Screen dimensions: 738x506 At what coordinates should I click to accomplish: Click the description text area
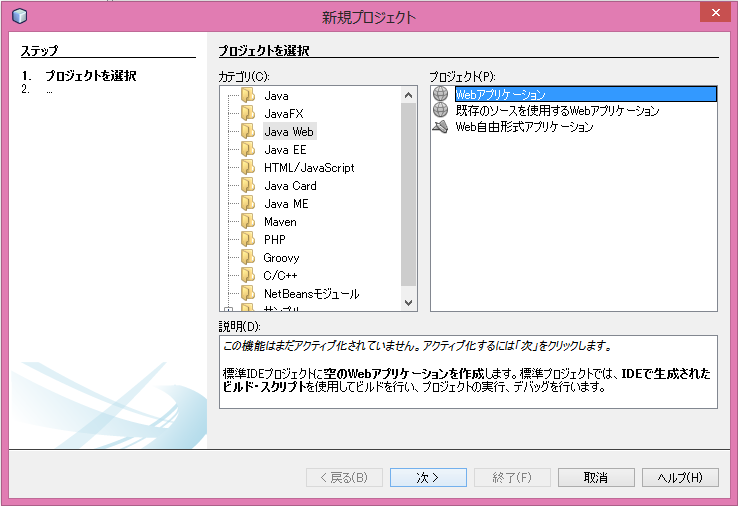468,372
